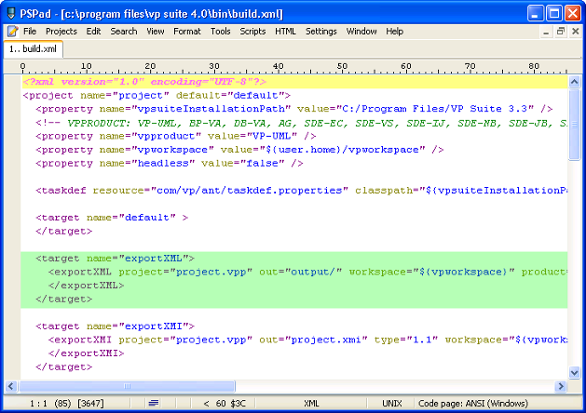
Task: Click the PSPad document icon in menu bar
Action: point(12,31)
